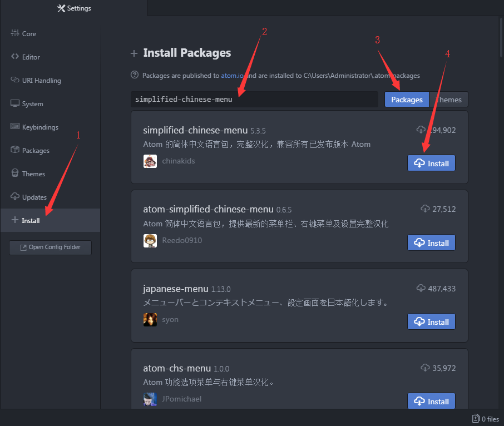
Task: Open the atom.io link
Action: point(233,76)
